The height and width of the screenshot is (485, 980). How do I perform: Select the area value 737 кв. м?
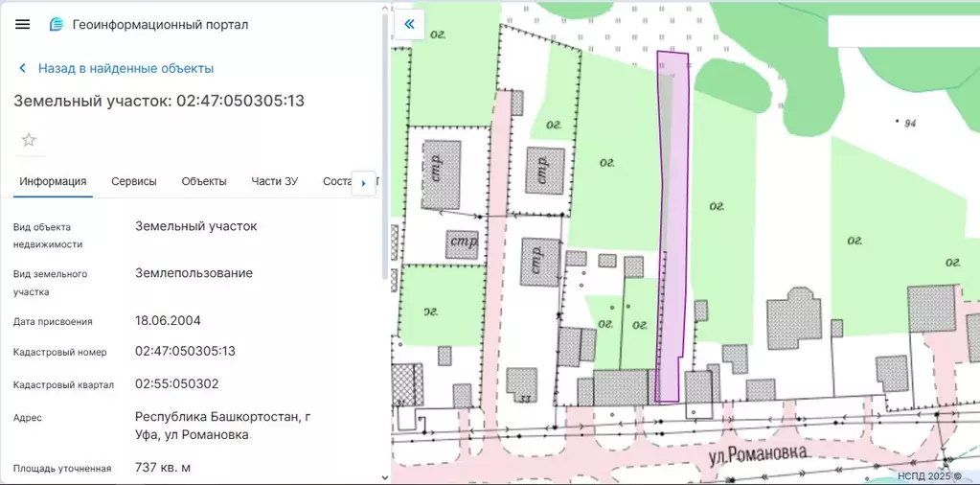click(163, 467)
